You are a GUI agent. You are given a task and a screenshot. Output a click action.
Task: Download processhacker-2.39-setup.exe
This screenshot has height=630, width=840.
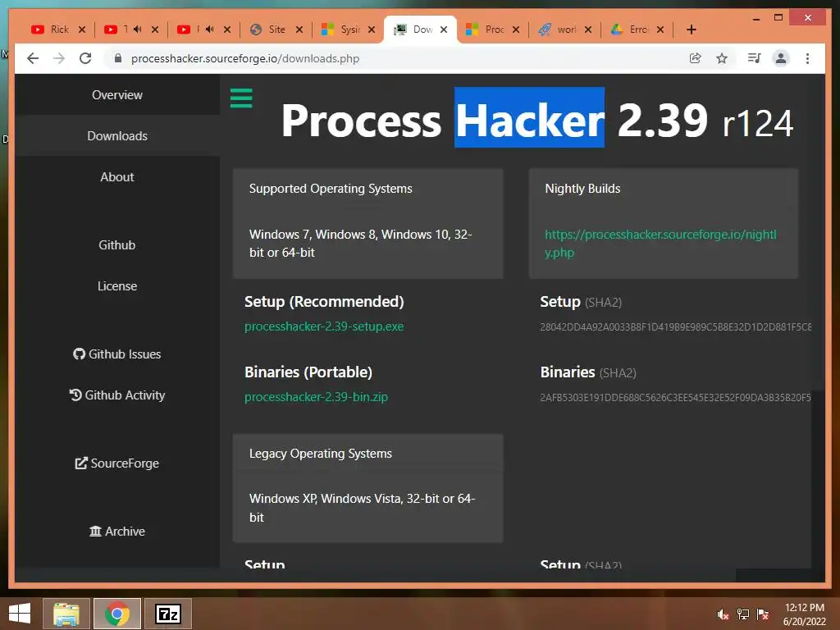(x=324, y=326)
